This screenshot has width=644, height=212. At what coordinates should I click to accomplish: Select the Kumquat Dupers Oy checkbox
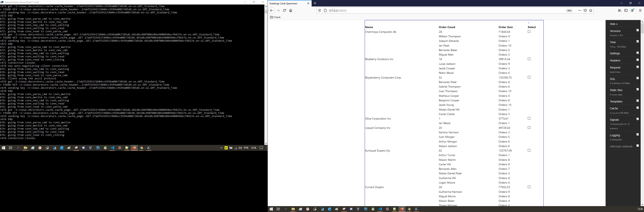[529, 150]
